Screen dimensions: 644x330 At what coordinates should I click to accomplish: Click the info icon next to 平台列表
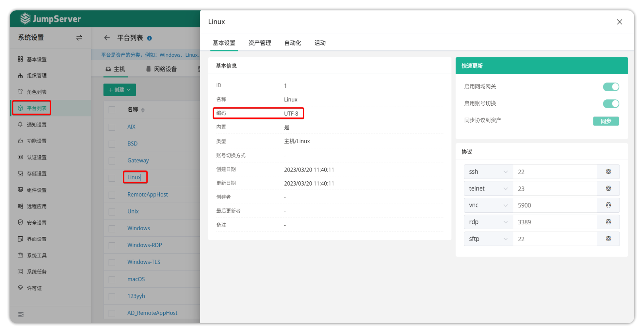[x=150, y=38]
